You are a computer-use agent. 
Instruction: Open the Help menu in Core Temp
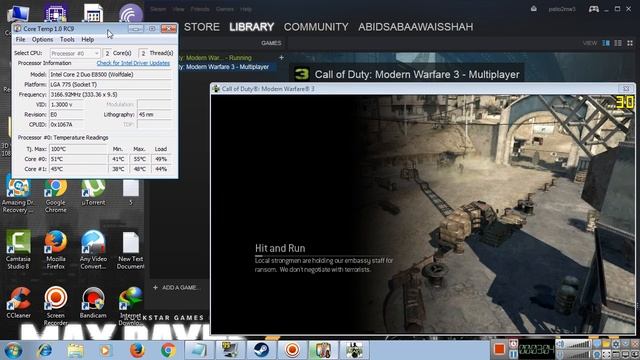[x=88, y=40]
